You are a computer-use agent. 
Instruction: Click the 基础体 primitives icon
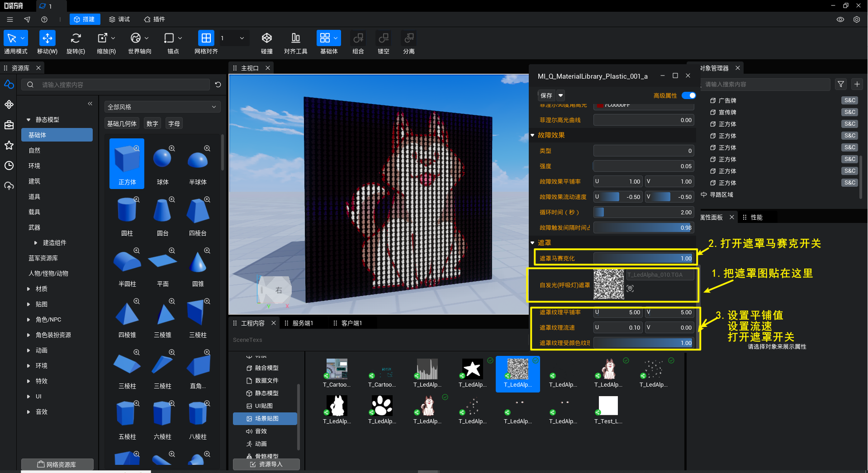pos(325,38)
